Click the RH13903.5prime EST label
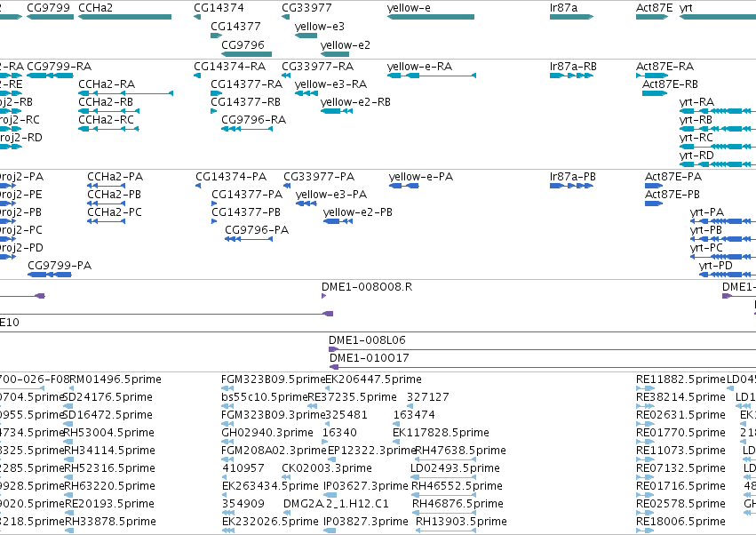756x535 pixels. [x=461, y=522]
